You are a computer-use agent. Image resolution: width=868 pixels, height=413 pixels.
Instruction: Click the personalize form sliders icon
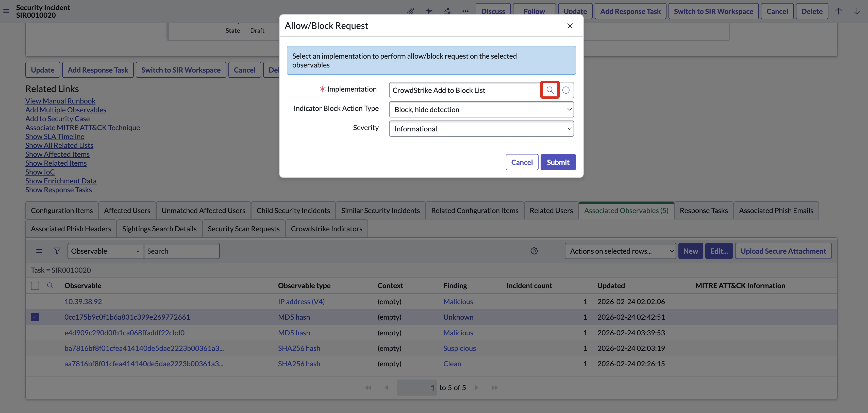[447, 11]
